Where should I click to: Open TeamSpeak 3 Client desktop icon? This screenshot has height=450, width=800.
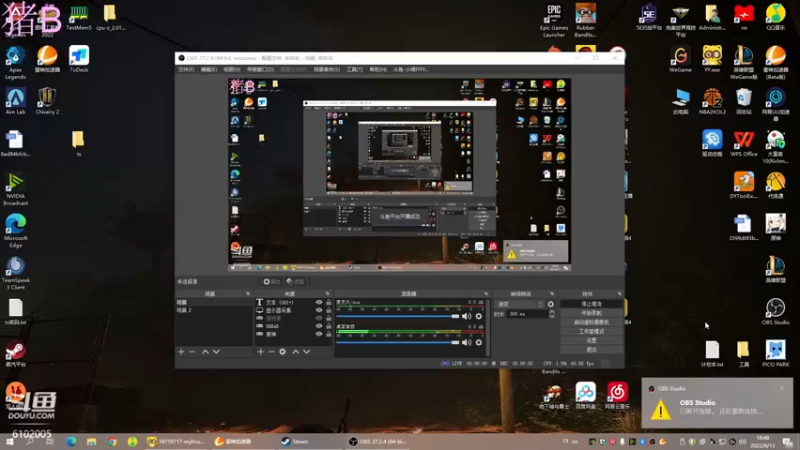point(15,273)
